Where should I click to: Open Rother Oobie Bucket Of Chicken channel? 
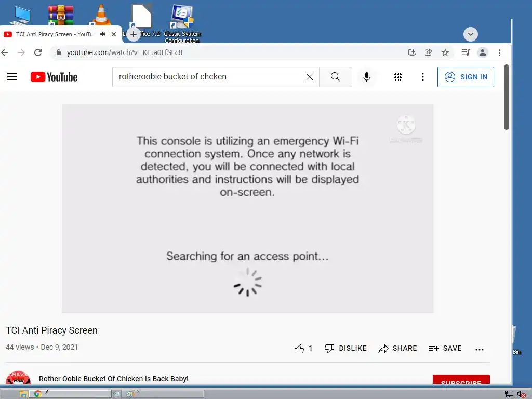114,379
